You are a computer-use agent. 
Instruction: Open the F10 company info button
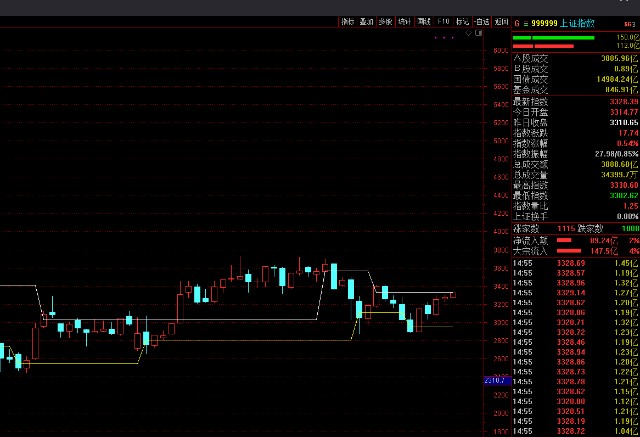coord(443,21)
